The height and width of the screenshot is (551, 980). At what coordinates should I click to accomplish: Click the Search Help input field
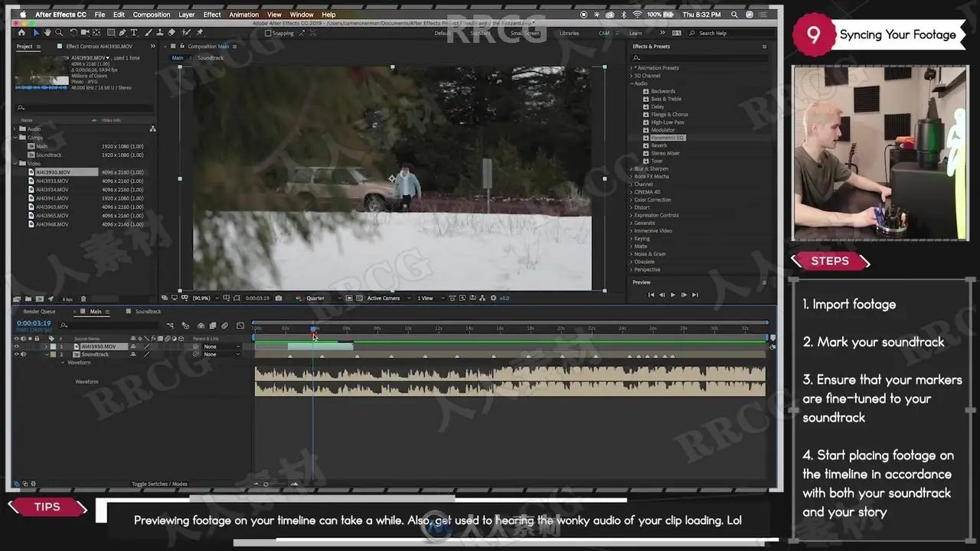point(730,33)
